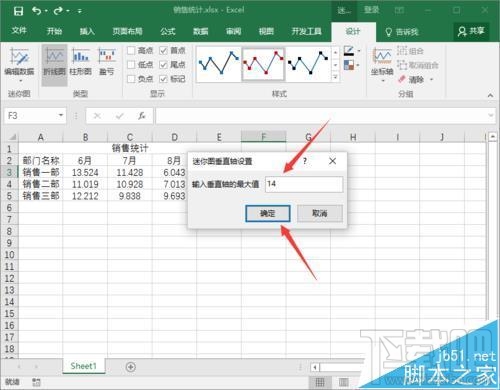The height and width of the screenshot is (390, 500).
Task: Select the Win/Loss sparkline type
Action: coord(107,62)
